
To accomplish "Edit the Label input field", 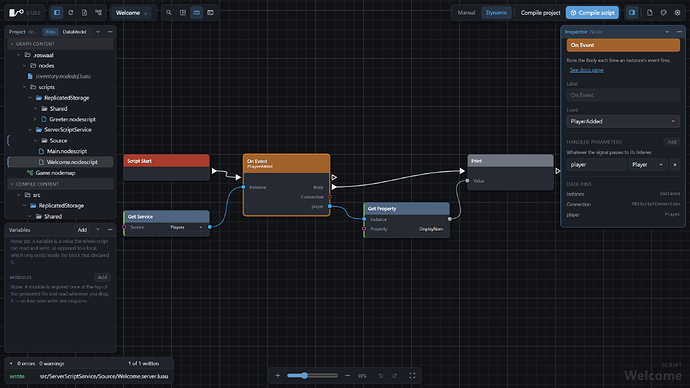I will coord(623,95).
